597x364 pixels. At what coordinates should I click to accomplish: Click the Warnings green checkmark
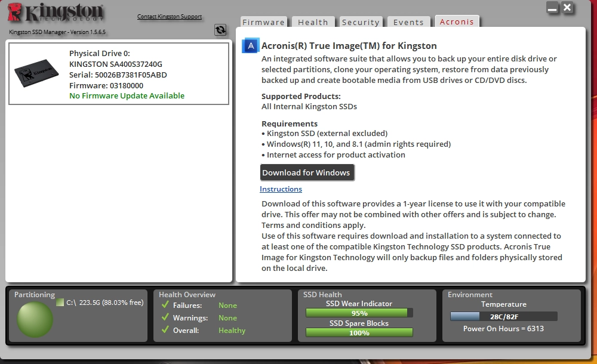click(x=165, y=317)
